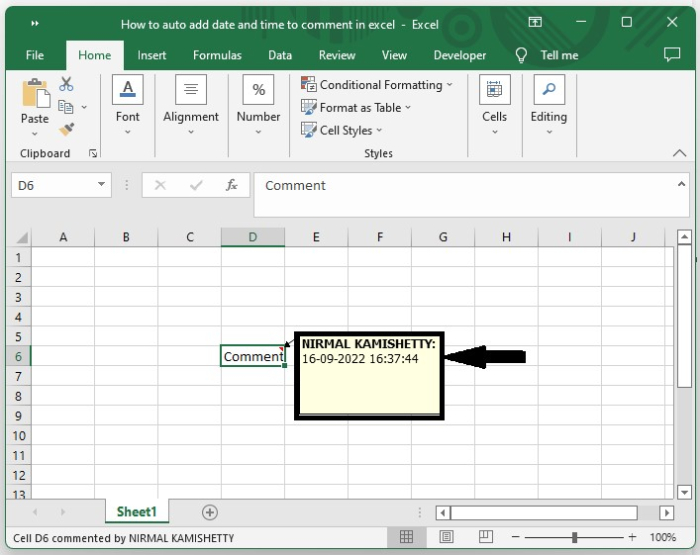
Task: Select the column D header
Action: 252,237
